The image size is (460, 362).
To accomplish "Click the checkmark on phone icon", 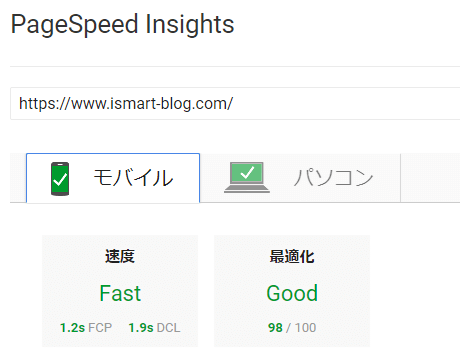I will click(60, 180).
